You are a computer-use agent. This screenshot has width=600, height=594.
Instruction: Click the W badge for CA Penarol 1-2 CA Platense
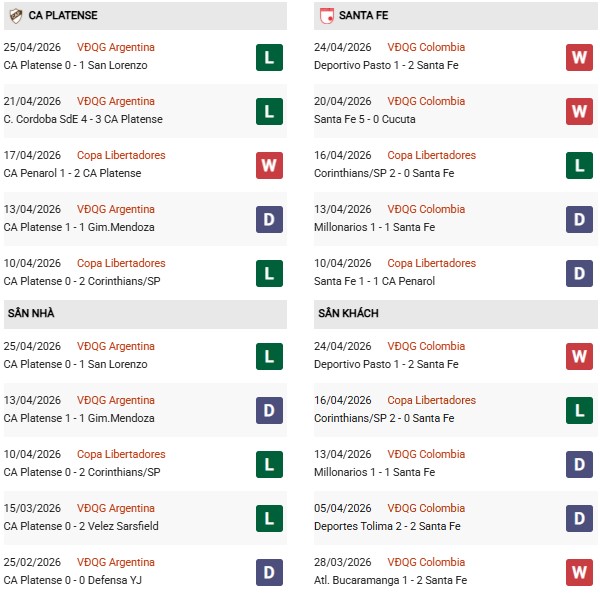tap(268, 165)
